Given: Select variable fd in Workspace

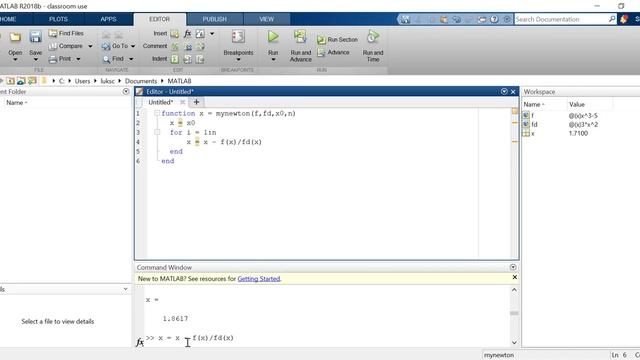Looking at the screenshot, I should point(534,124).
